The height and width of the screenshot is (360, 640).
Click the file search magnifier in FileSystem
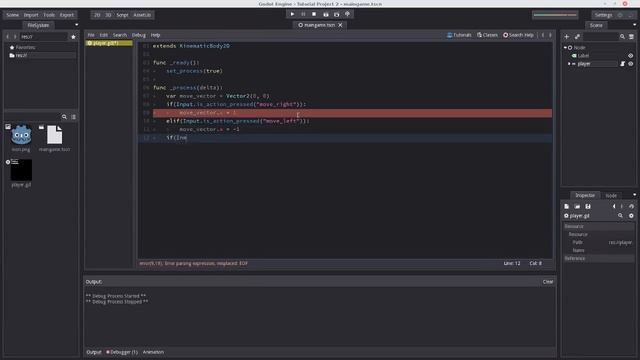64,117
